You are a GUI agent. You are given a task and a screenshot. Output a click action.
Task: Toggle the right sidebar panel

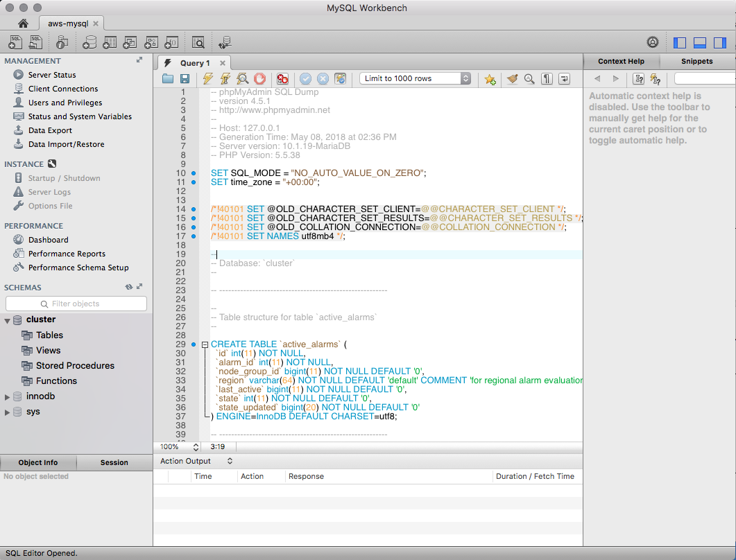(720, 43)
